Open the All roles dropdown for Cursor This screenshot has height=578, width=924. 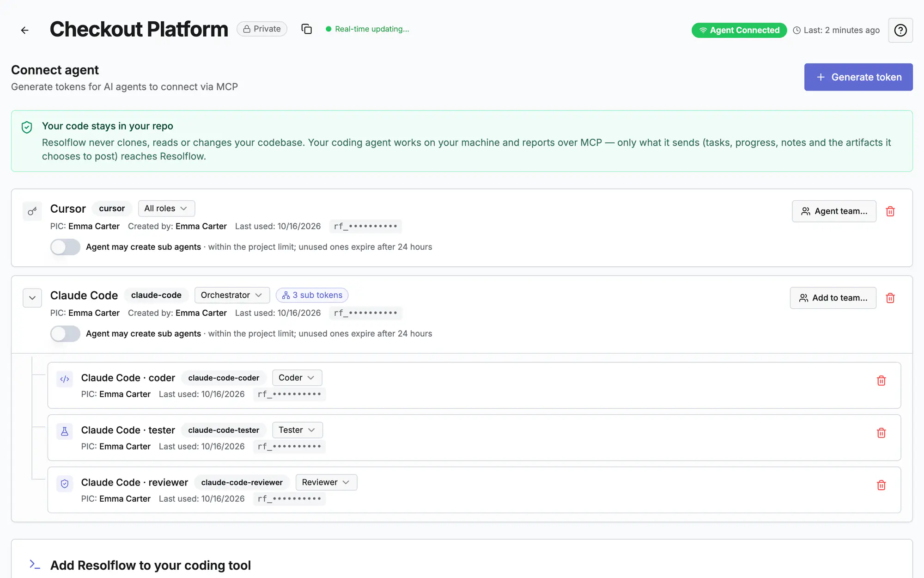point(166,209)
